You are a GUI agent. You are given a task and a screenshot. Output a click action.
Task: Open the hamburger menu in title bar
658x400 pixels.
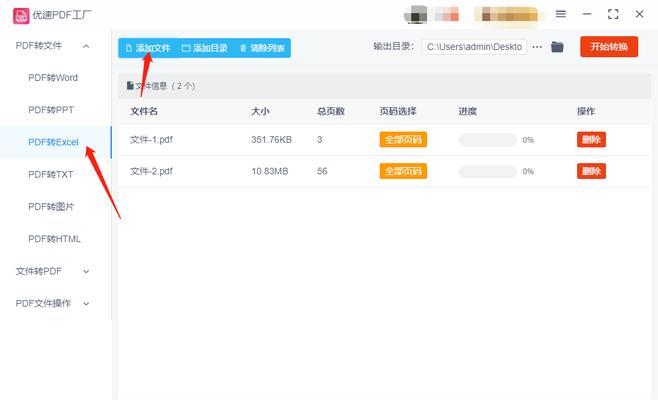pyautogui.click(x=561, y=14)
